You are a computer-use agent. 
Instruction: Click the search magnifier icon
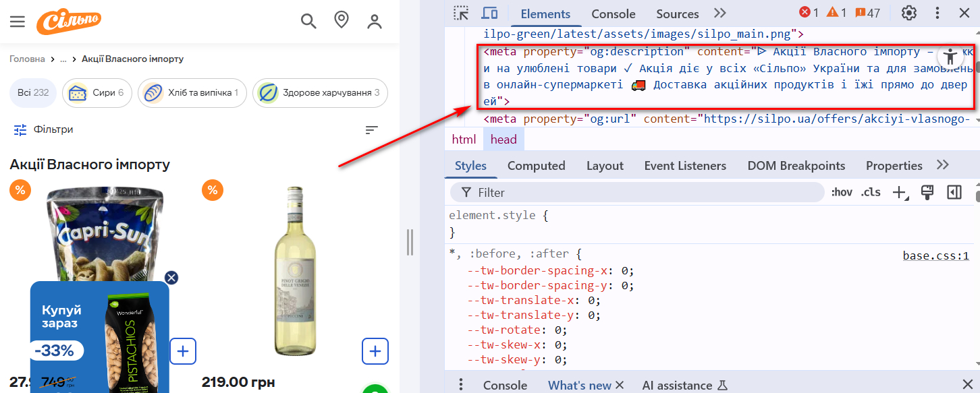point(308,22)
